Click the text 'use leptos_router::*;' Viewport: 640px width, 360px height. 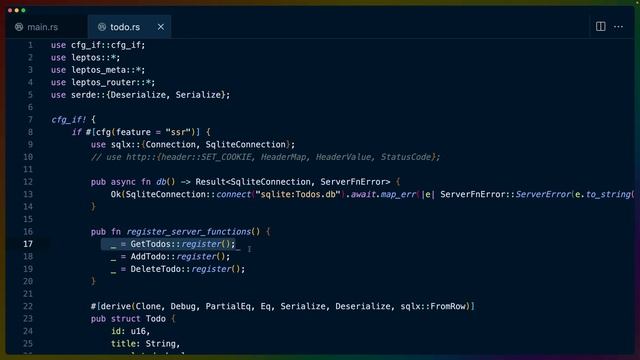(103, 82)
